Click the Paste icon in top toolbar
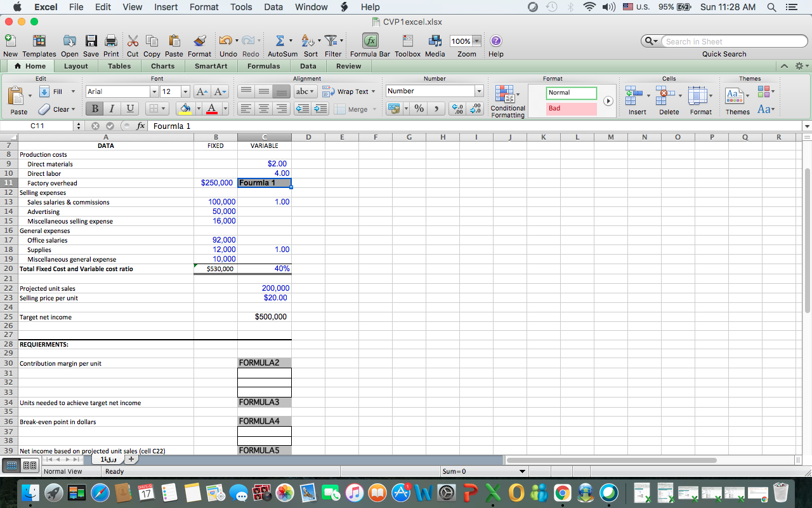 [x=174, y=41]
